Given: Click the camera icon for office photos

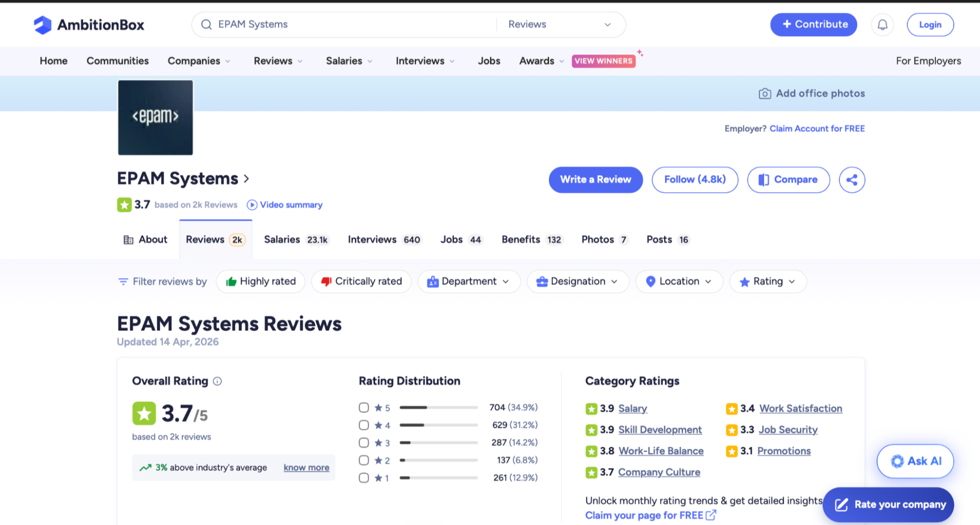Looking at the screenshot, I should [765, 94].
